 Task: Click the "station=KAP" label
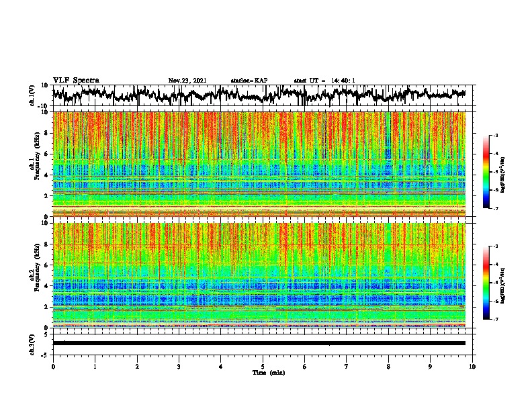(249, 81)
